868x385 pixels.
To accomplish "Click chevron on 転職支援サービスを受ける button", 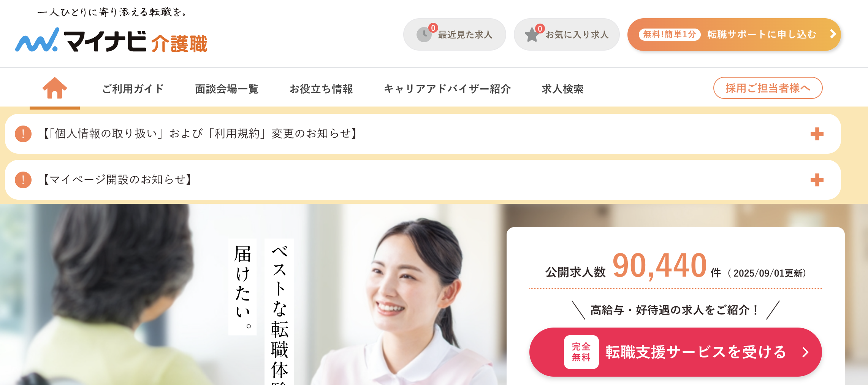I will click(805, 352).
